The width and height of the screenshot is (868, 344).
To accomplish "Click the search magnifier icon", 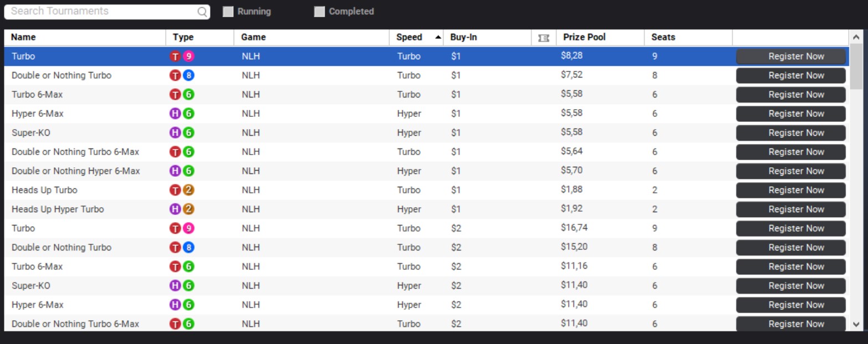I will (202, 12).
